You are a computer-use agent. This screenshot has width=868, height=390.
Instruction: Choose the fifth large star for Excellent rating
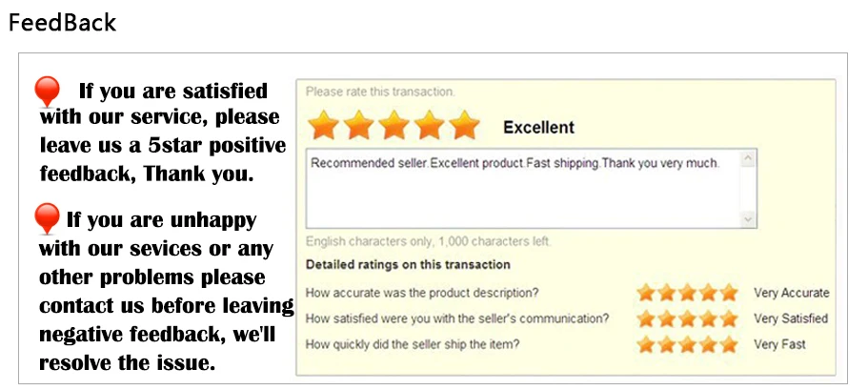[x=464, y=125]
